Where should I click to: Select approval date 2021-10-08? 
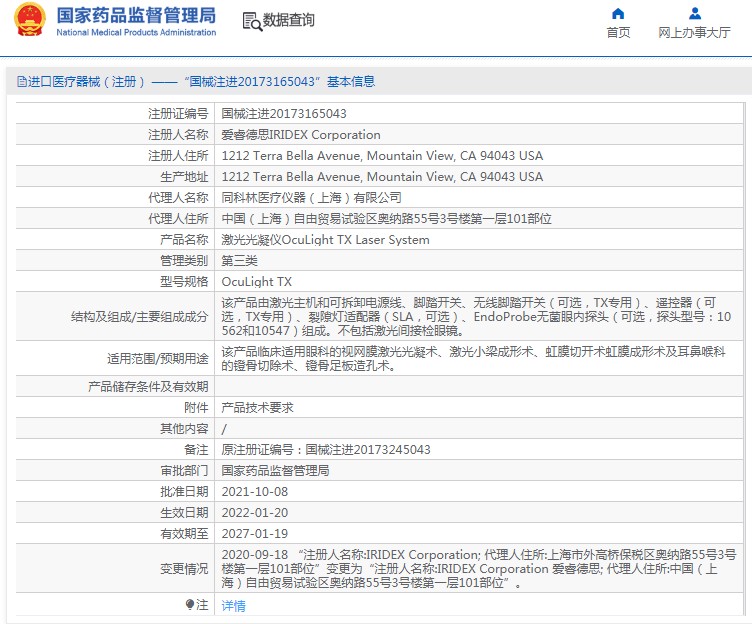point(255,492)
